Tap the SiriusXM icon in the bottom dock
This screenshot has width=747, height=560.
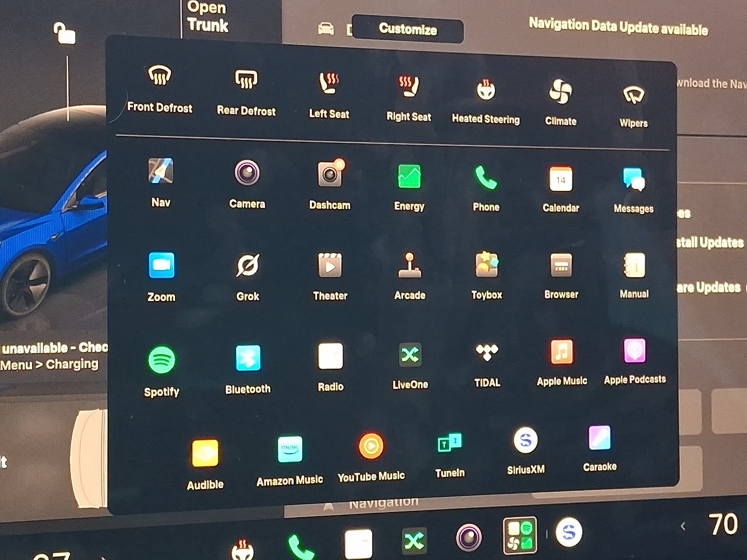pyautogui.click(x=569, y=532)
